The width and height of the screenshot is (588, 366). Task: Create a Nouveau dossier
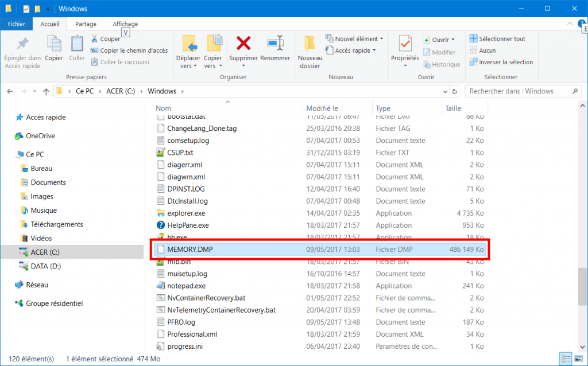coord(310,52)
